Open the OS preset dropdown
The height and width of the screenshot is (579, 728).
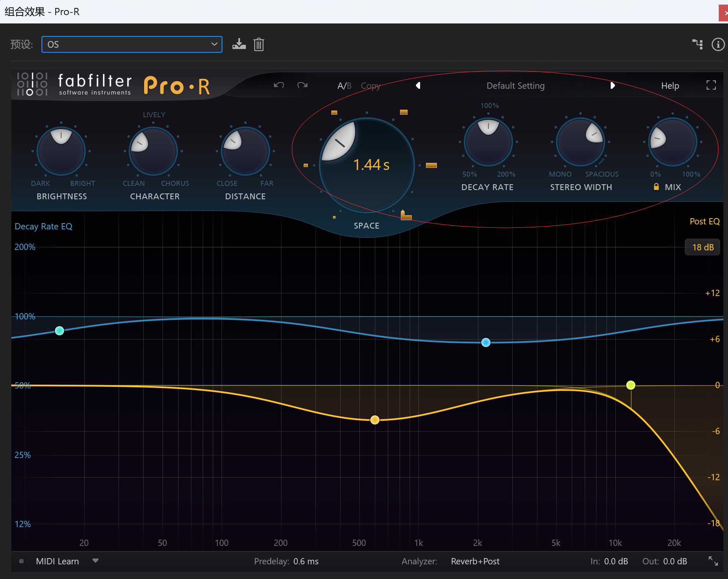click(132, 44)
